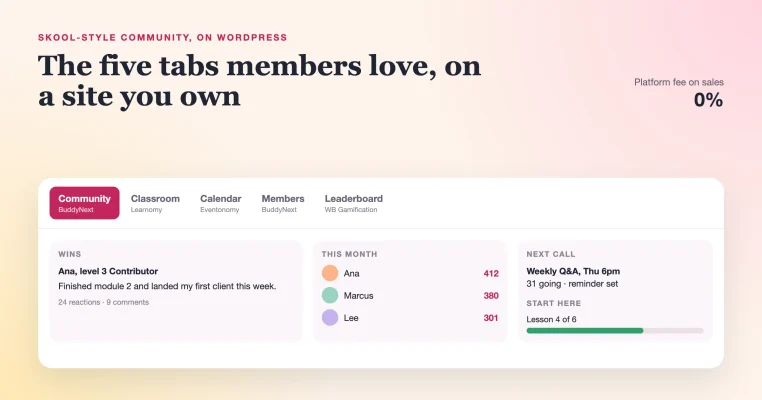This screenshot has height=400, width=762.
Task: Select the Community tab
Action: point(85,203)
